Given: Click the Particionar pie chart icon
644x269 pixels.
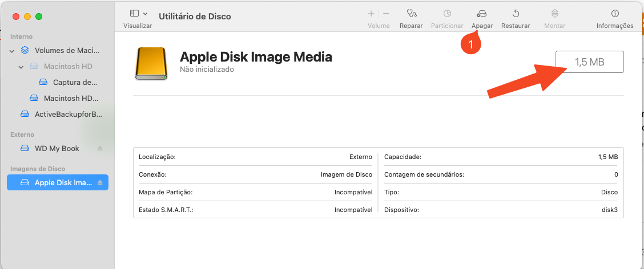Looking at the screenshot, I should click(447, 14).
